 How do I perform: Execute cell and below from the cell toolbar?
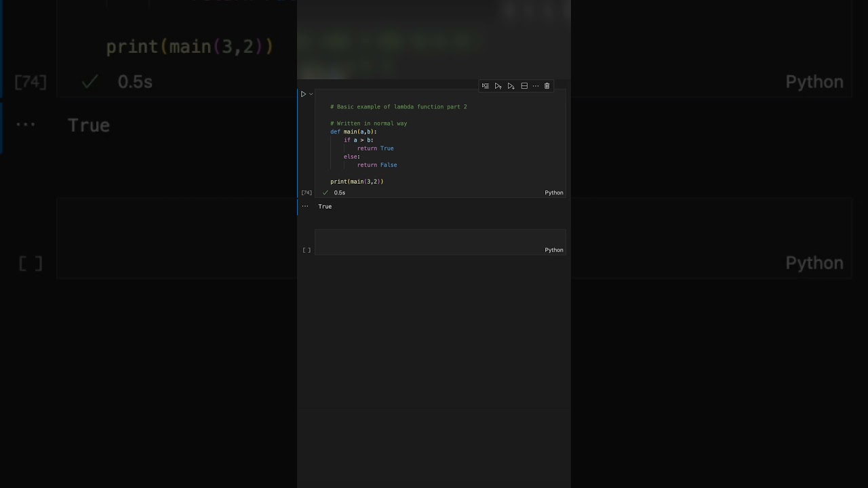511,86
